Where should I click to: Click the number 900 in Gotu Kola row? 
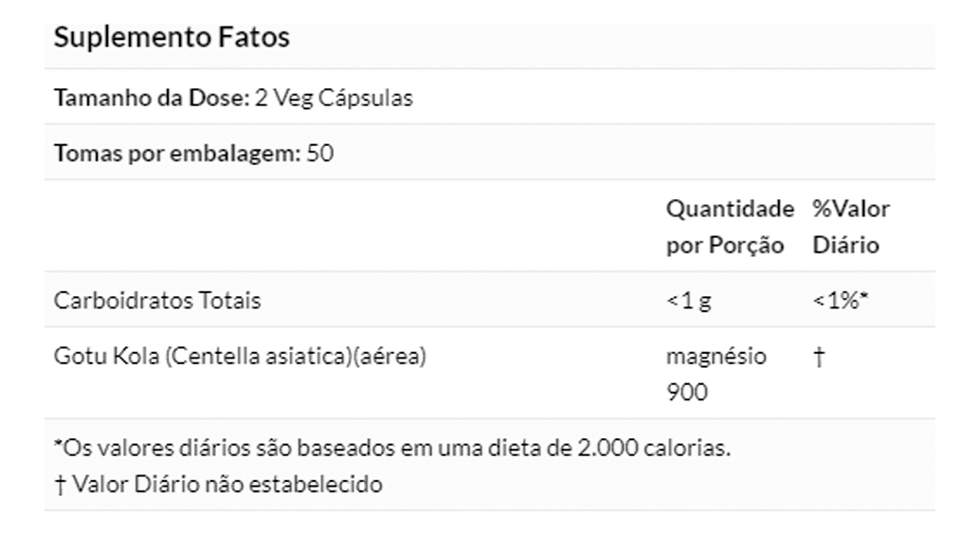687,391
